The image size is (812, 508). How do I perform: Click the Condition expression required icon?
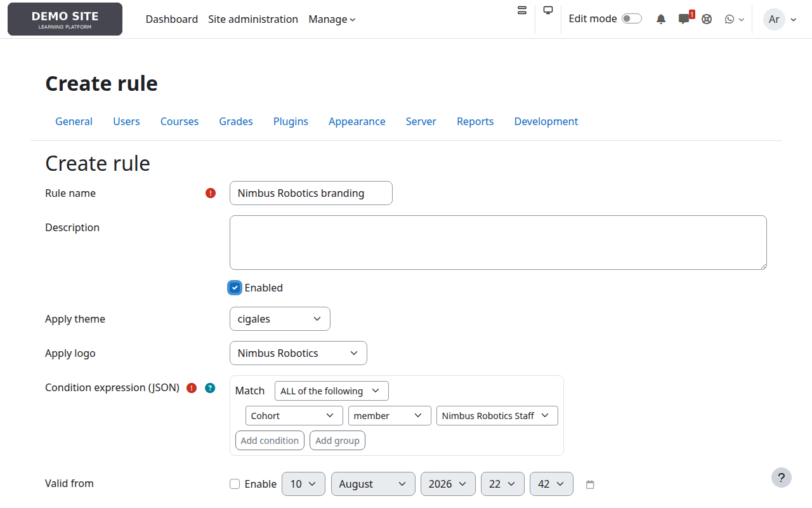pyautogui.click(x=192, y=388)
